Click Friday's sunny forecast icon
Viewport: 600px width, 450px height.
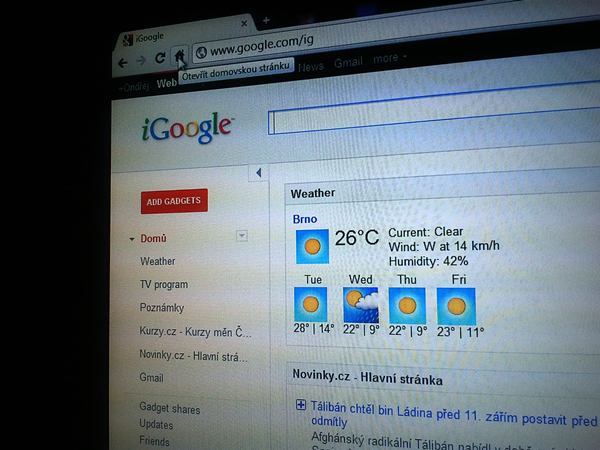[456, 307]
